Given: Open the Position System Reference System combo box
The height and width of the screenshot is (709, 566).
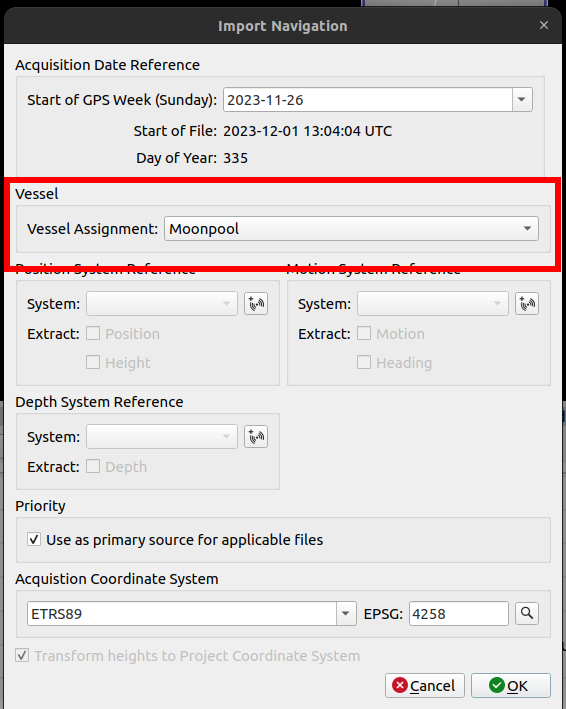Looking at the screenshot, I should (162, 303).
